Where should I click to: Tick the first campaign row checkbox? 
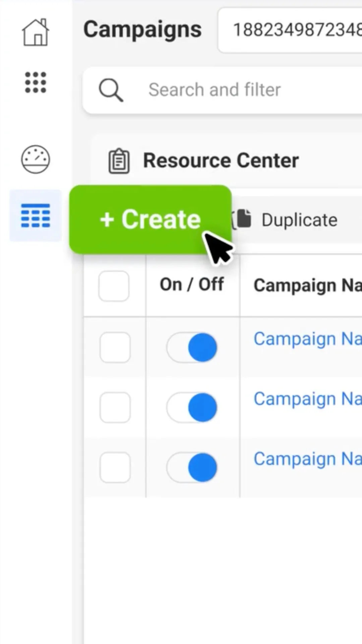[x=115, y=347]
